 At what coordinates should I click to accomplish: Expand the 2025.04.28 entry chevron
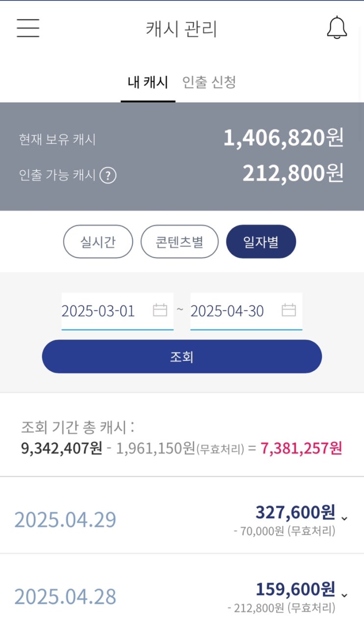[x=344, y=595]
